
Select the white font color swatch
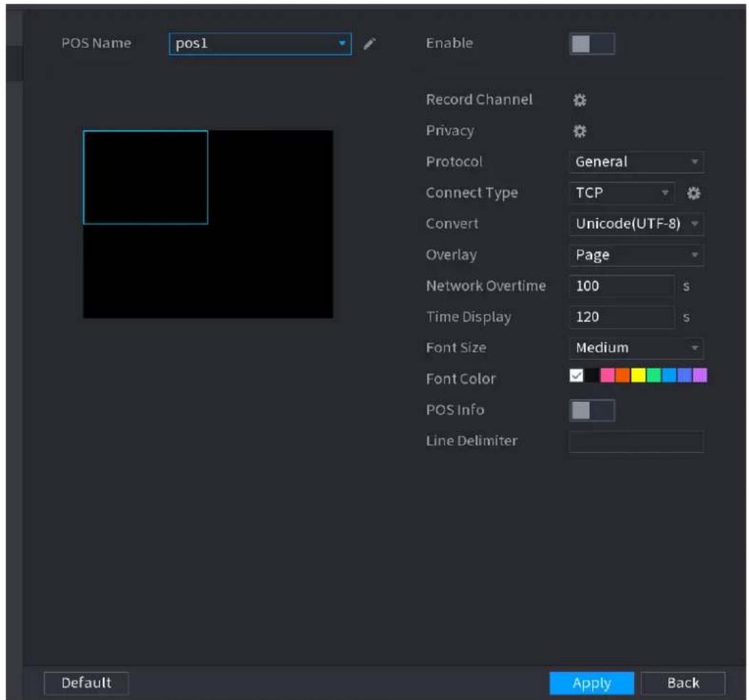(x=577, y=376)
